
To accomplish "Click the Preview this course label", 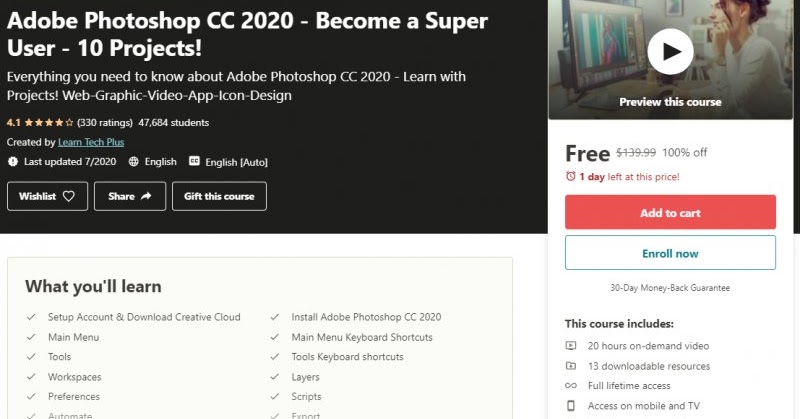I will 669,102.
